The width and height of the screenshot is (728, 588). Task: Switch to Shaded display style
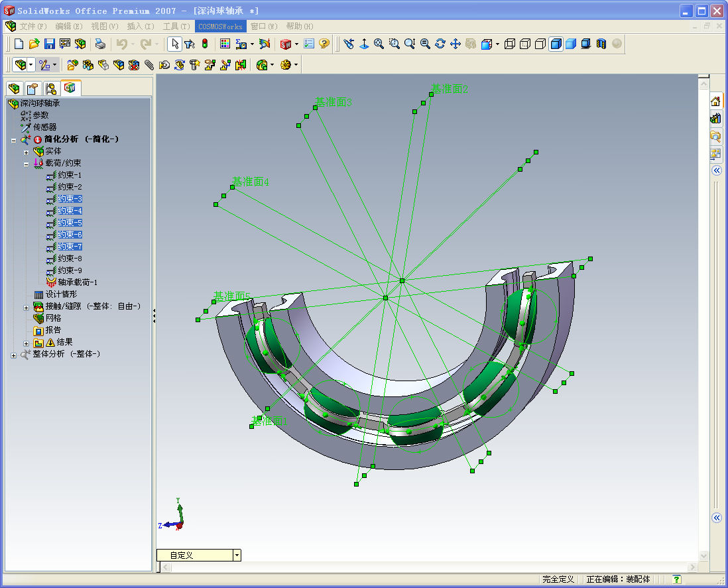pyautogui.click(x=571, y=44)
